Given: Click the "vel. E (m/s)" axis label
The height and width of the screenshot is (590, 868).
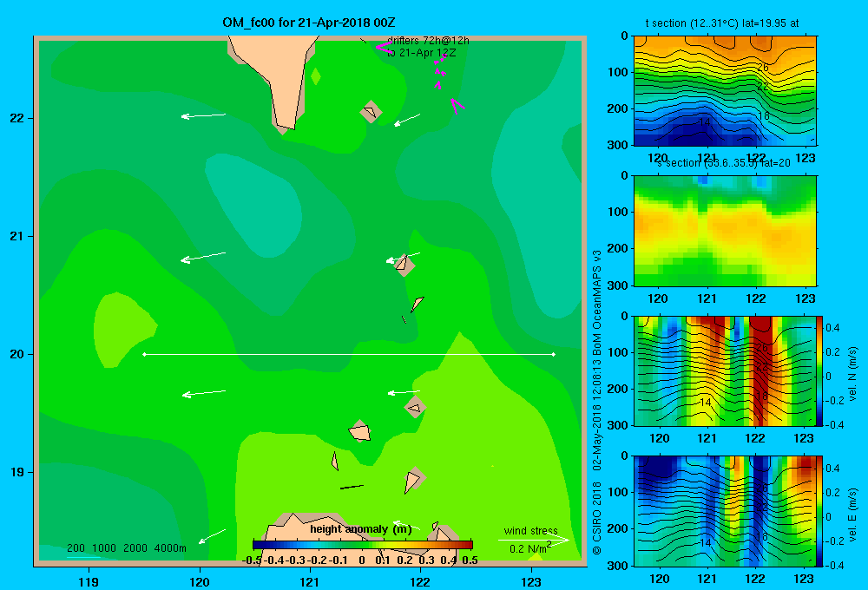Looking at the screenshot, I should click(x=852, y=515).
